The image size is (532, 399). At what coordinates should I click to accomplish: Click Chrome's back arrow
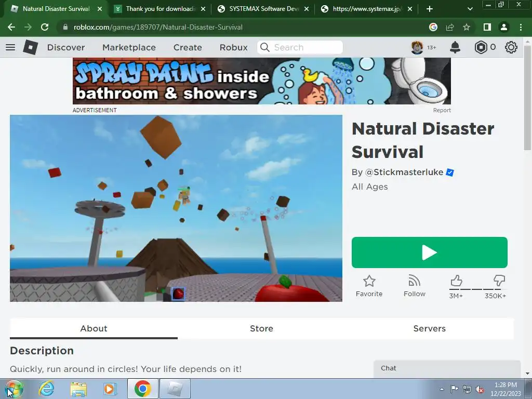(11, 27)
